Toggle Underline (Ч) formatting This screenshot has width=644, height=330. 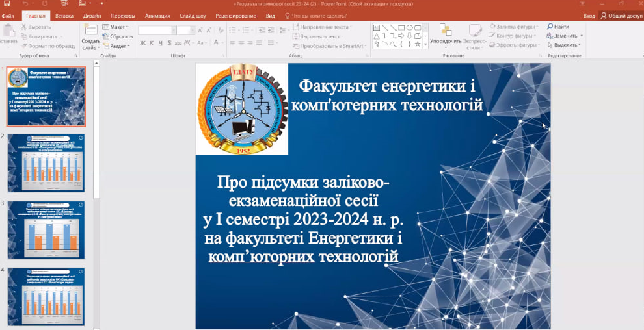point(160,43)
